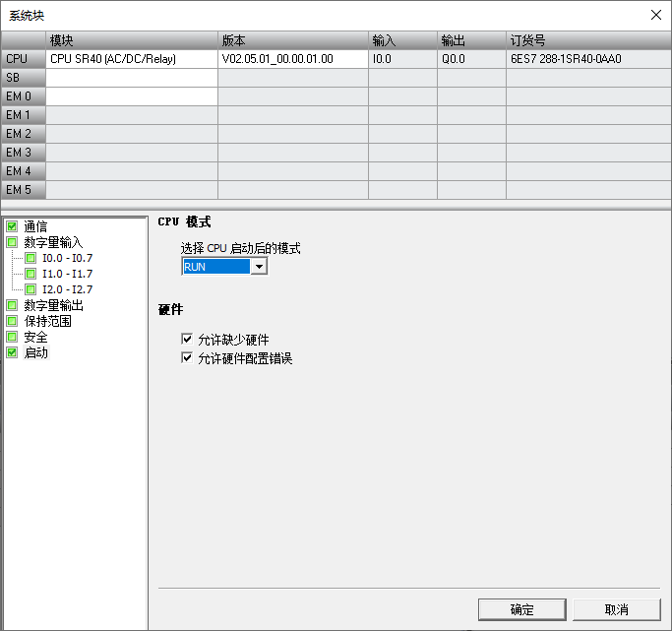
Task: Select 安全 in the settings tree
Action: coord(35,337)
